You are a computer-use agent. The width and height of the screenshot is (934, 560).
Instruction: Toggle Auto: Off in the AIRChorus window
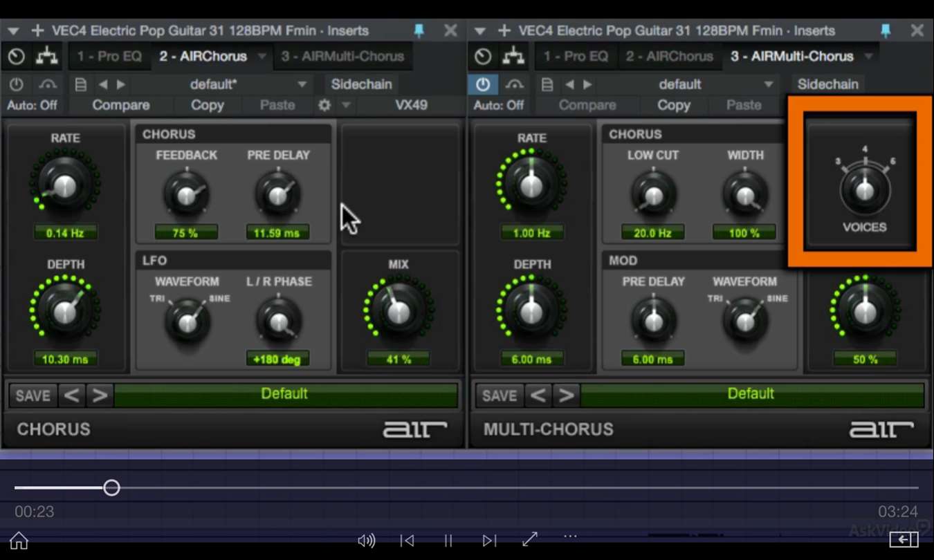coord(32,105)
